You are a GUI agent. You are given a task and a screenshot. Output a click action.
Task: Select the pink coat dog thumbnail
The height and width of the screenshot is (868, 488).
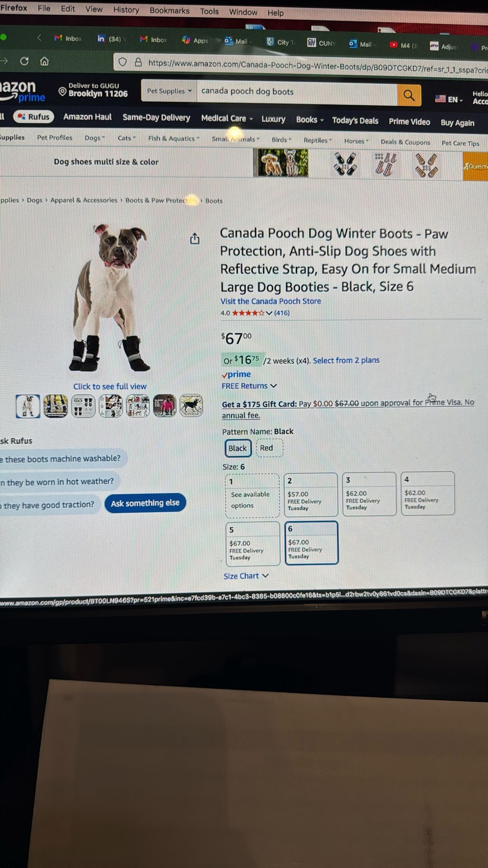(164, 406)
